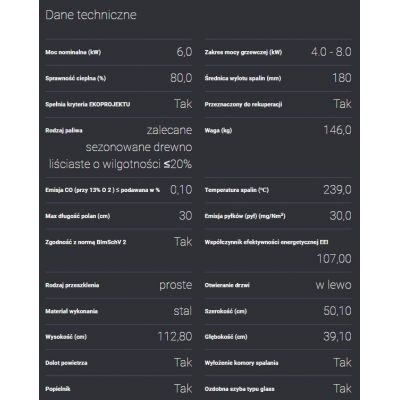Select the Ozdobna szyba typu glass row

point(278,389)
